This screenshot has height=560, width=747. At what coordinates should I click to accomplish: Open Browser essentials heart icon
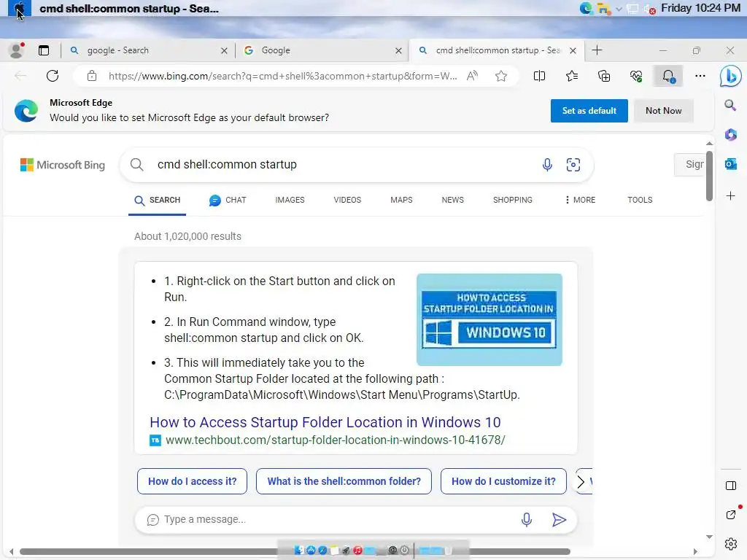tap(636, 76)
